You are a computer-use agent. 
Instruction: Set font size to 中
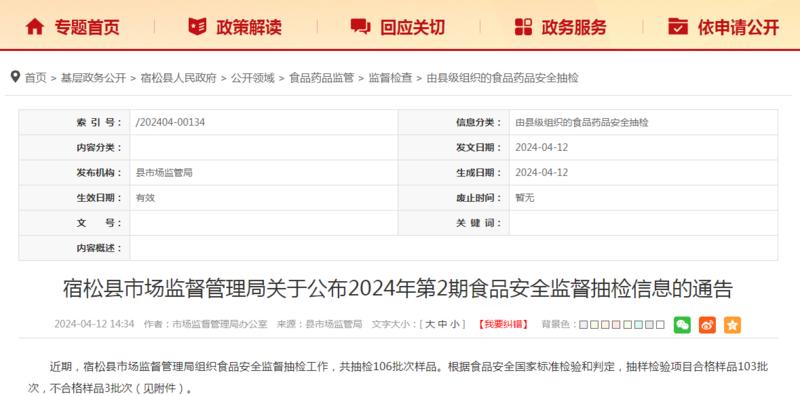coord(442,324)
